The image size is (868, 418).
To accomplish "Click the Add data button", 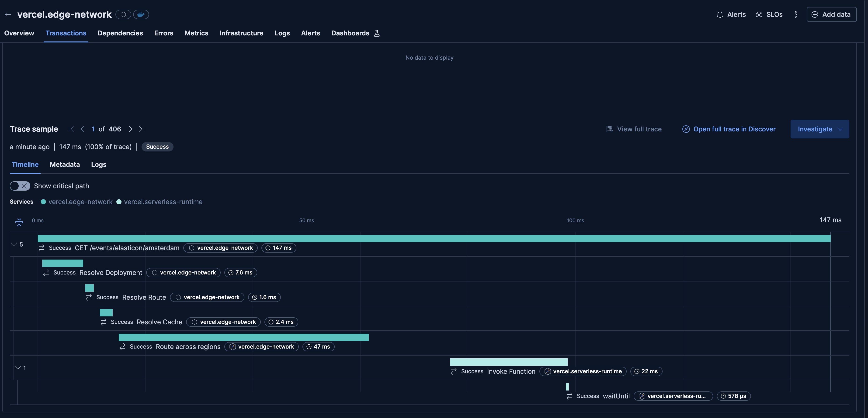I will (832, 14).
